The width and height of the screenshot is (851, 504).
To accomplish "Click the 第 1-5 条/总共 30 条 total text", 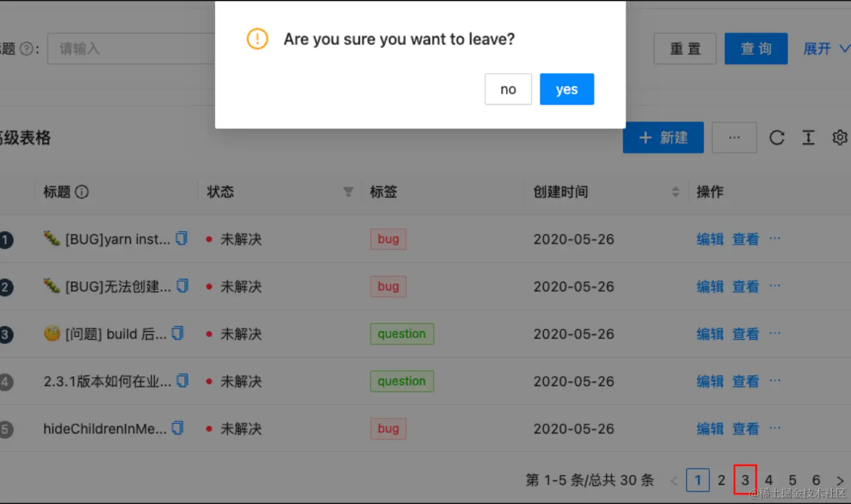I will tap(590, 480).
